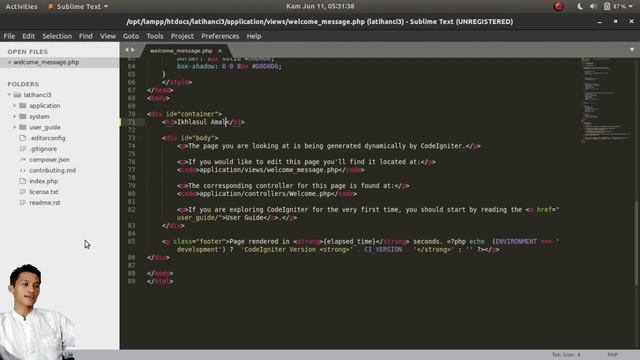Select the application folder name
Image resolution: width=640 pixels, height=360 pixels.
[x=44, y=106]
